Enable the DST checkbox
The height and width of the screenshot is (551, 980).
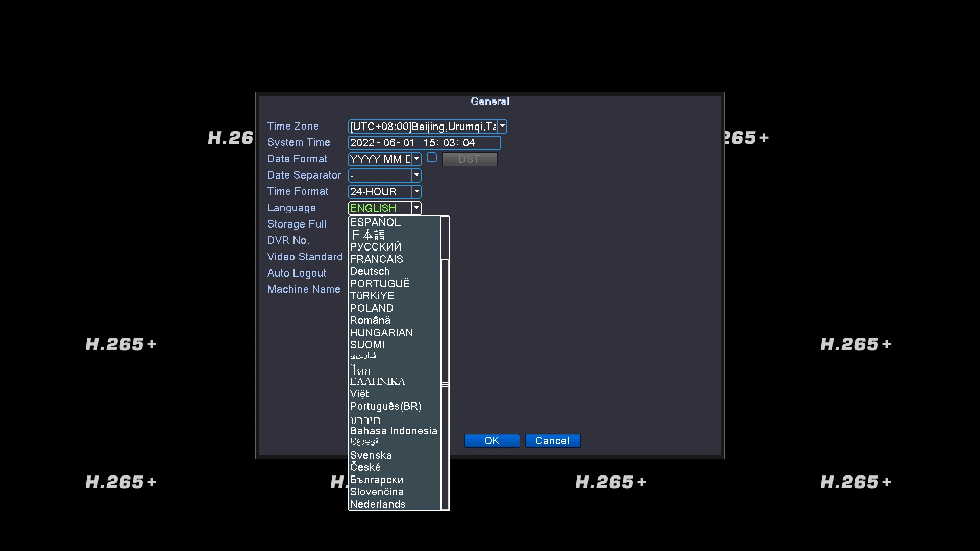point(432,158)
